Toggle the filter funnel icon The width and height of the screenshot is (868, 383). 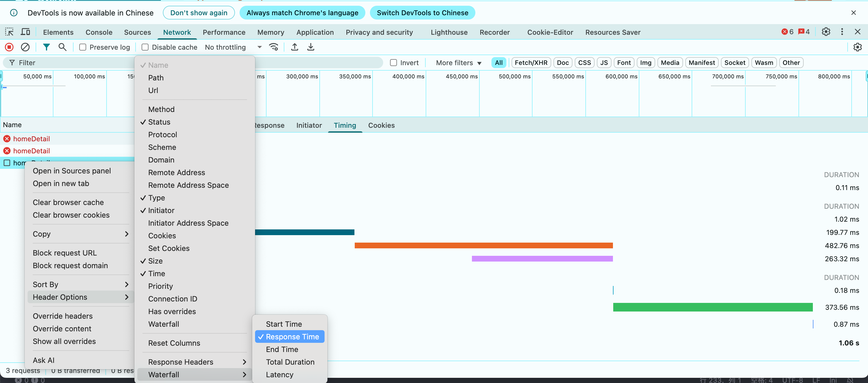(x=47, y=47)
